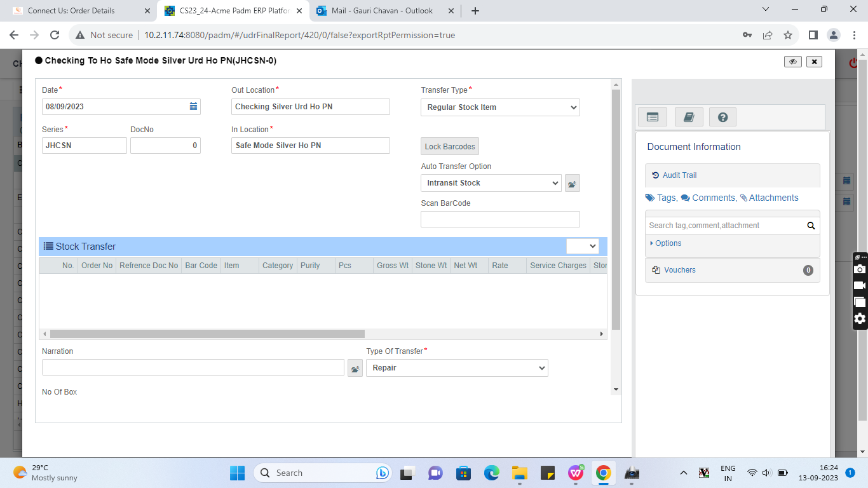Open Chrome profile avatar
Viewport: 868px width, 488px height.
834,35
